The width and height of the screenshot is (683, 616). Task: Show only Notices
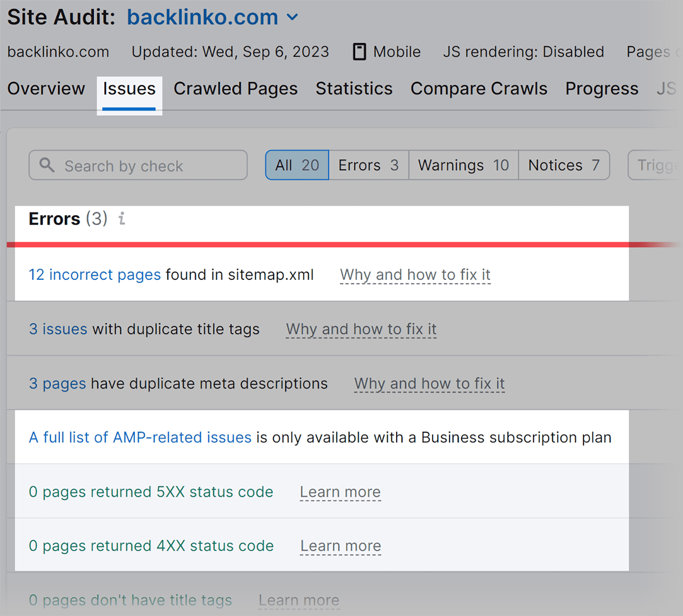[x=563, y=165]
